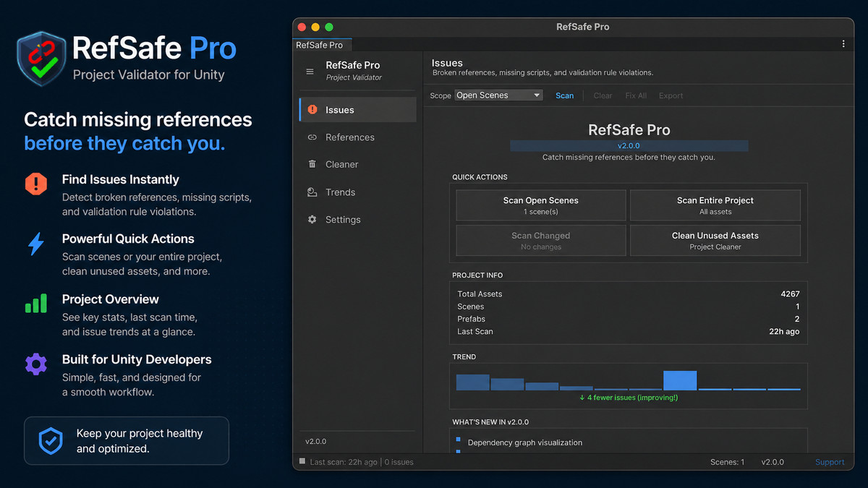Click the Export toolbar button
Screen dimensions: 868x488
tap(671, 95)
